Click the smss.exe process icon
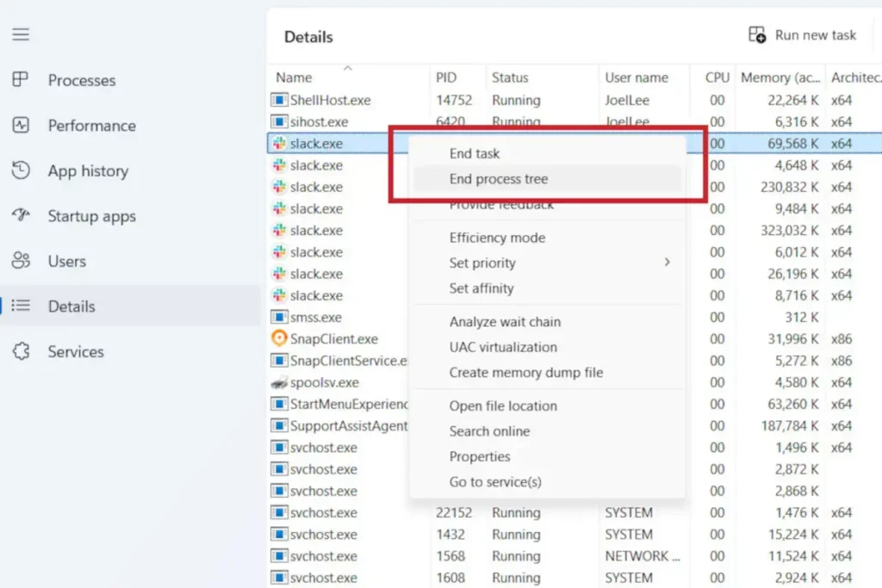882x588 pixels. tap(279, 317)
